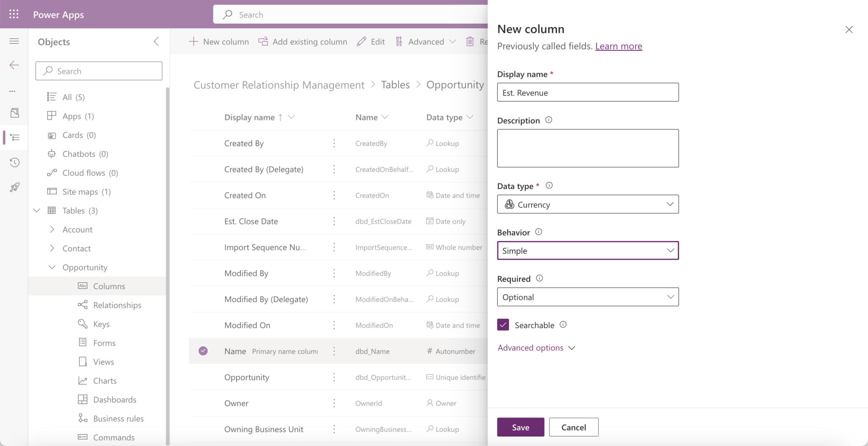Viewport: 868px width, 446px height.
Task: Open the Learn more link
Action: [x=618, y=46]
